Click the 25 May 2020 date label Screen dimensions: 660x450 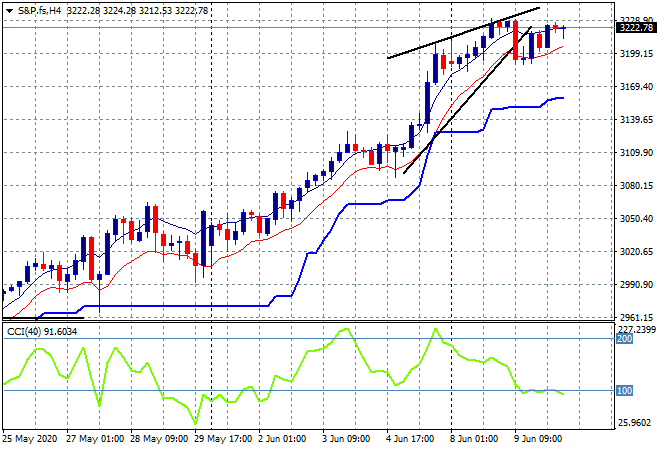tap(29, 439)
